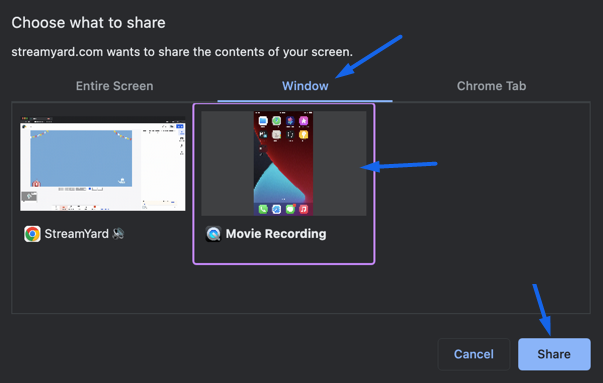This screenshot has height=383, width=603.
Task: Open the Chrome Tab tab
Action: 491,86
